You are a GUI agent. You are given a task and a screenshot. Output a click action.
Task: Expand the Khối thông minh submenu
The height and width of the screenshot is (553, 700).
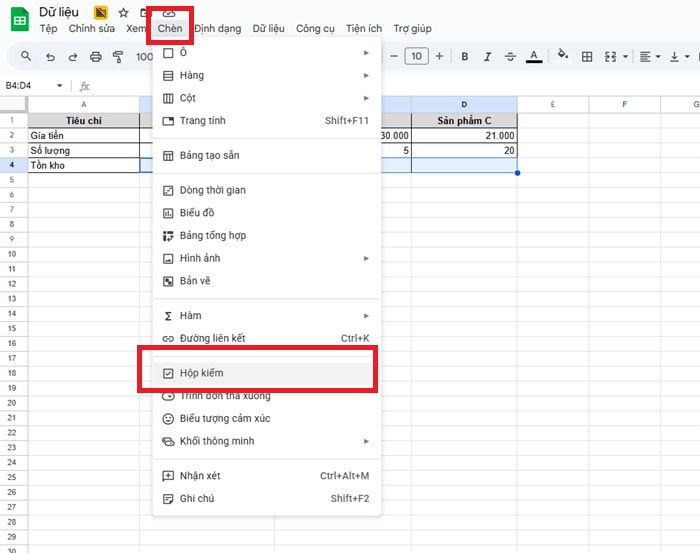click(x=267, y=441)
